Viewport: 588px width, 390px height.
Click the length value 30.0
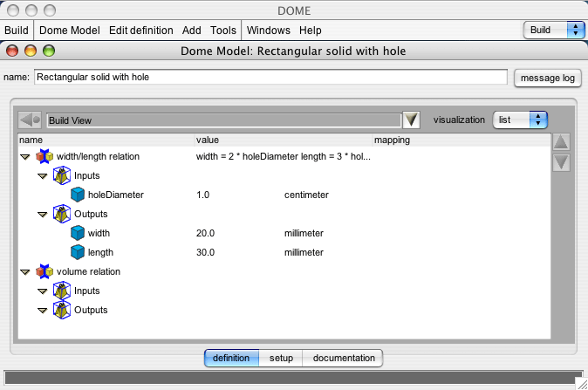[205, 252]
